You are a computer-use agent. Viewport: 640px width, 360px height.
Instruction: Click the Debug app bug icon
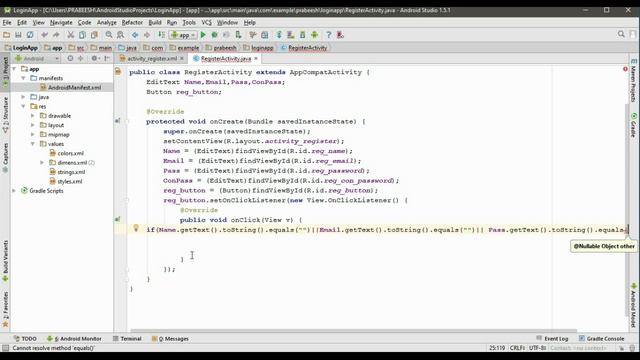coord(215,35)
